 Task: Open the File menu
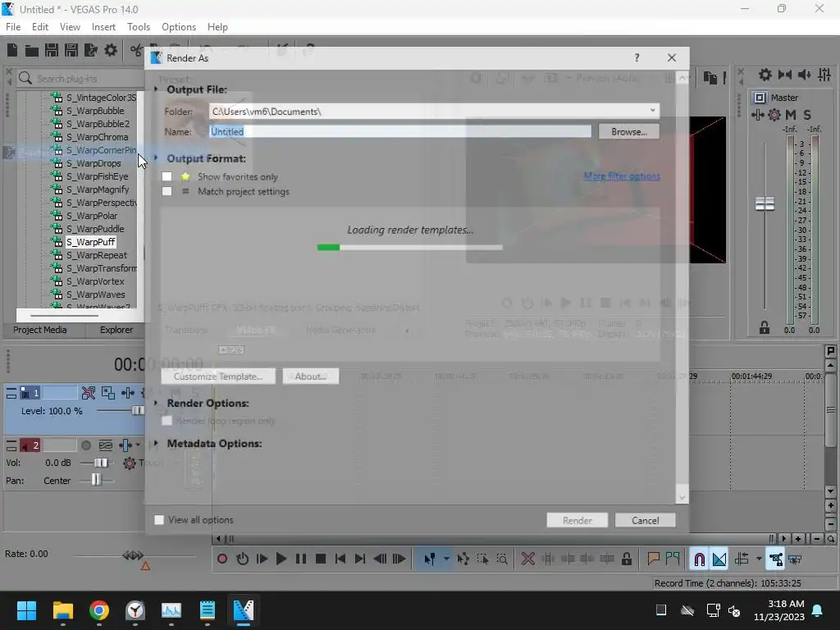click(x=13, y=27)
